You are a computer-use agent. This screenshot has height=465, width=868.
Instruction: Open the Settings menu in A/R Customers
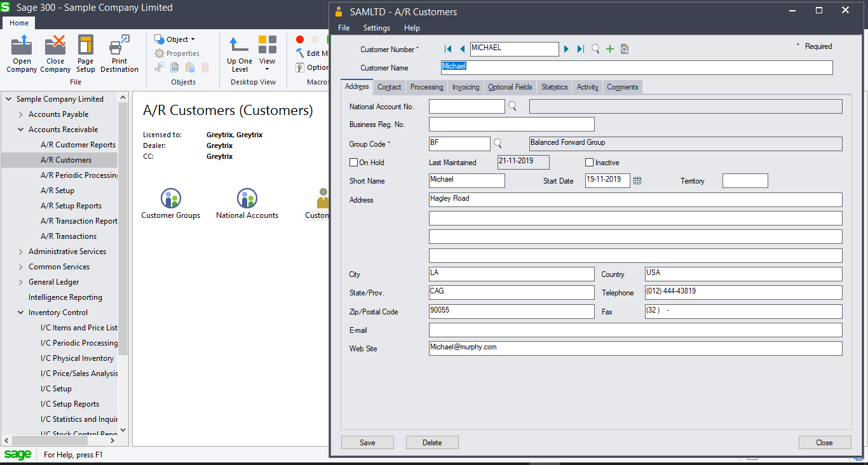(377, 28)
